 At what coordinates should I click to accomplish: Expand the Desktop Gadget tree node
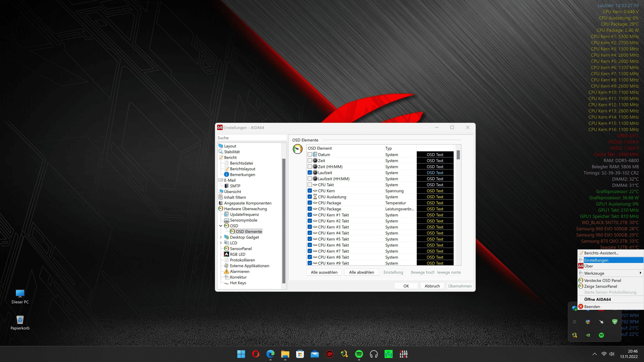tap(221, 237)
